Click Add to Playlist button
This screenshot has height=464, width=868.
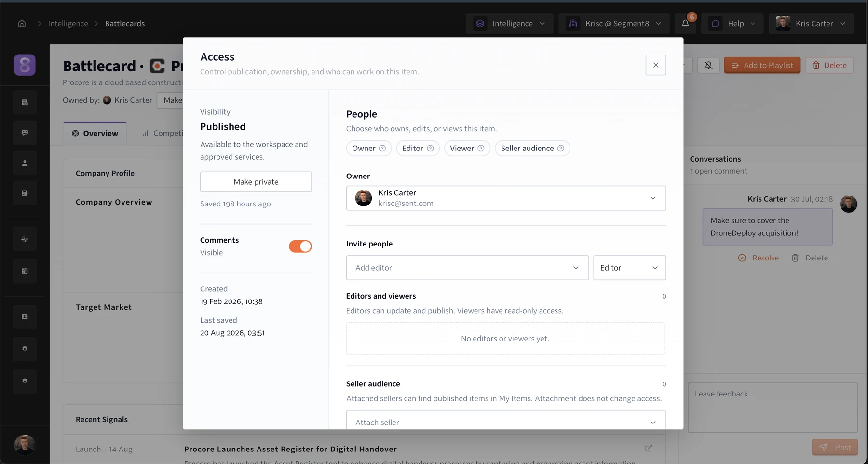[762, 65]
